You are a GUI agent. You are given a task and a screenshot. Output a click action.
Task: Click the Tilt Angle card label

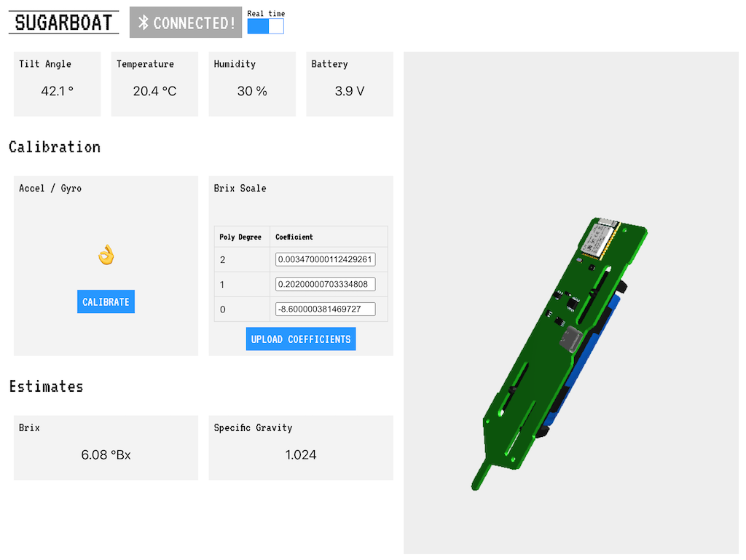click(45, 64)
